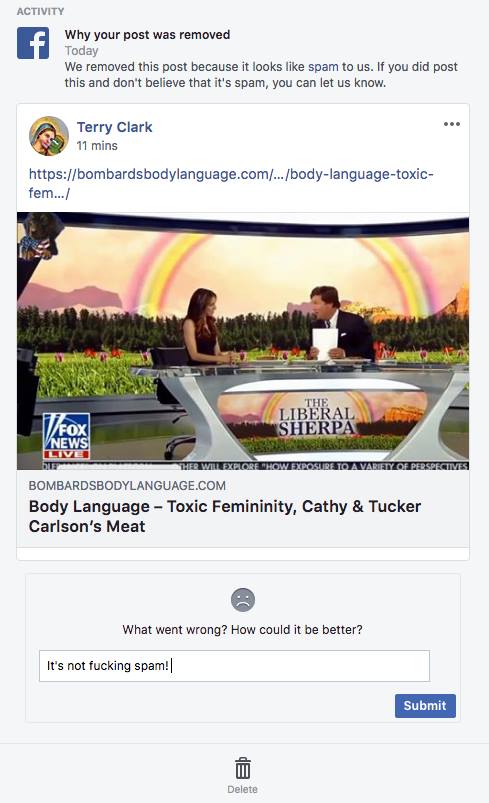
Task: Click the Facebook logo icon
Action: [x=33, y=44]
